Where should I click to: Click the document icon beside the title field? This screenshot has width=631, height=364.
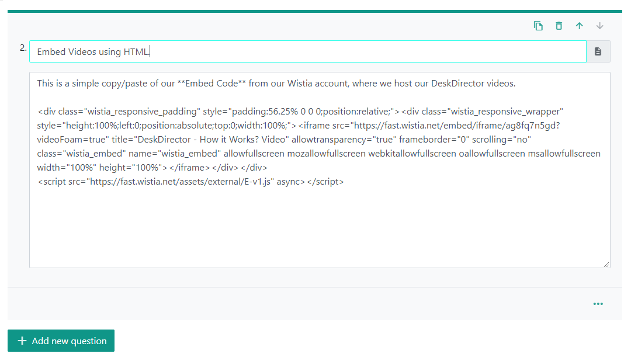[x=598, y=51]
